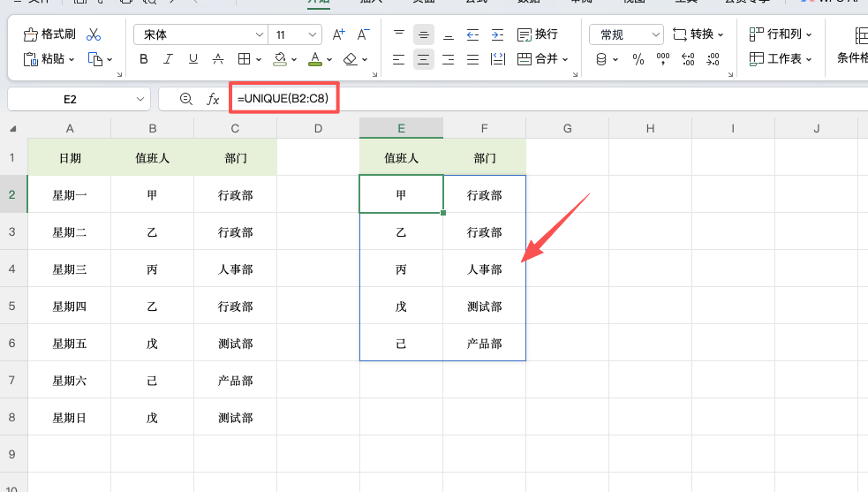
Task: Click the scissors cut icon
Action: coord(94,34)
